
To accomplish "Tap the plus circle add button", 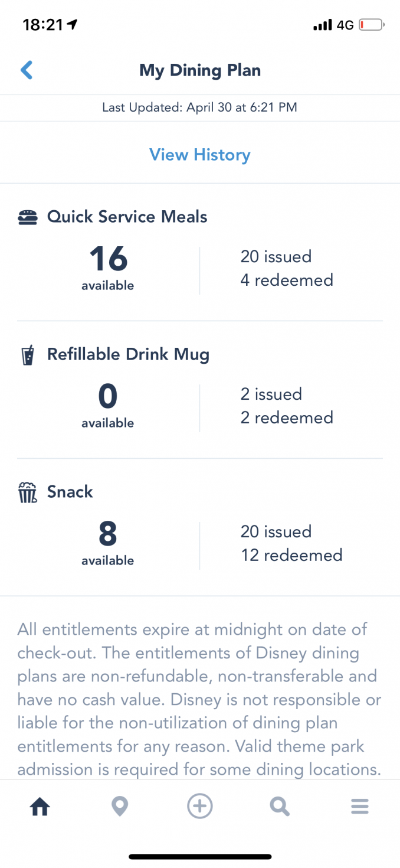I will click(x=200, y=807).
